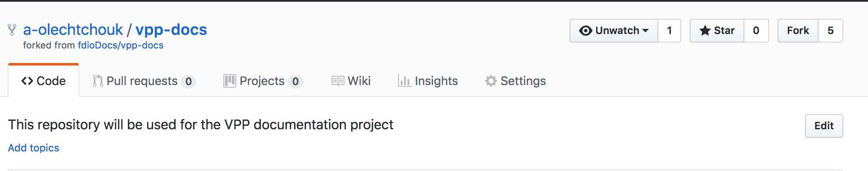Viewport: 868px width, 171px height.
Task: Open the vpp-docs repository link
Action: (x=171, y=30)
